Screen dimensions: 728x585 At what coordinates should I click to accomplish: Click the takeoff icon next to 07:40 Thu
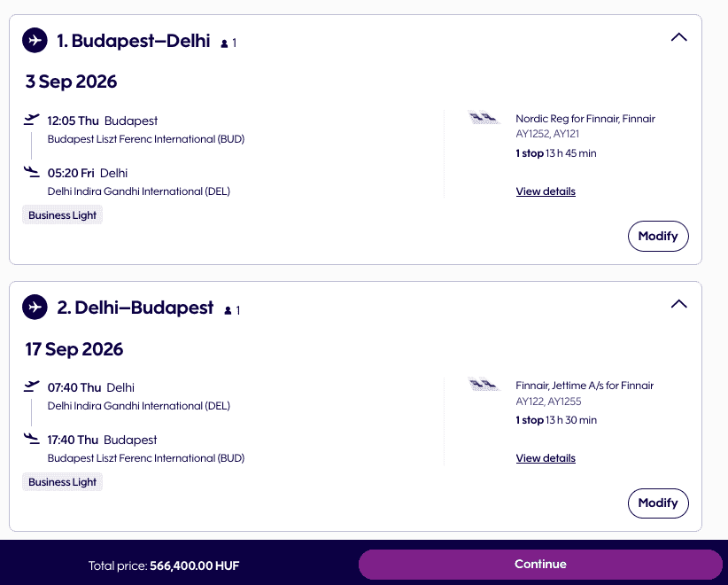(33, 386)
